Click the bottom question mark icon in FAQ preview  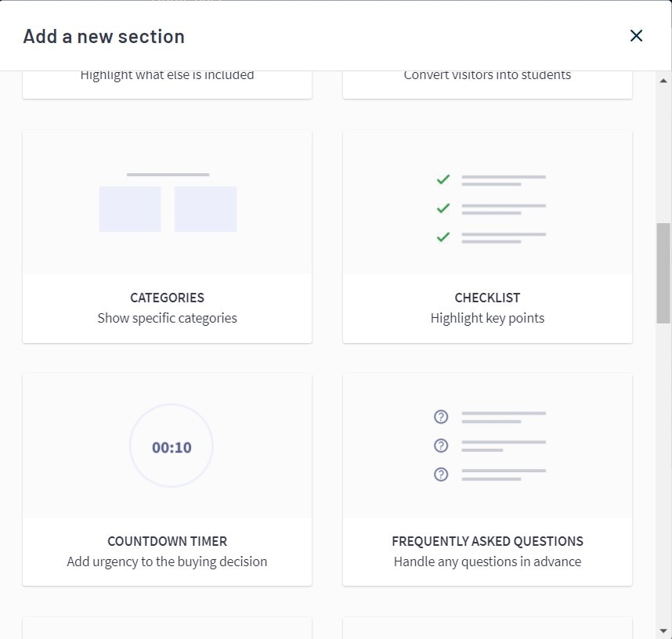(x=441, y=475)
